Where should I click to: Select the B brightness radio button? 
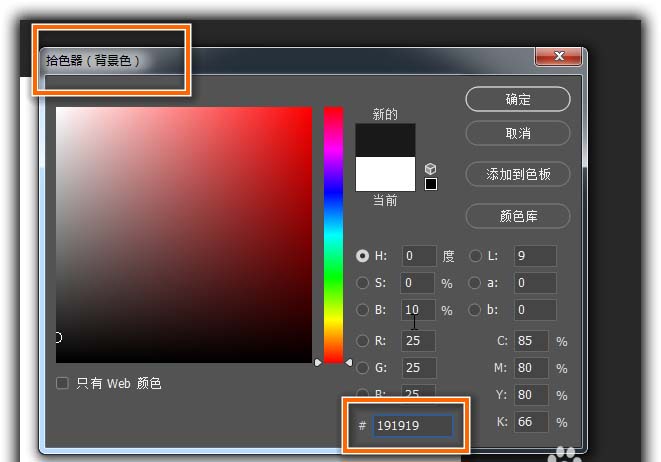tap(363, 310)
